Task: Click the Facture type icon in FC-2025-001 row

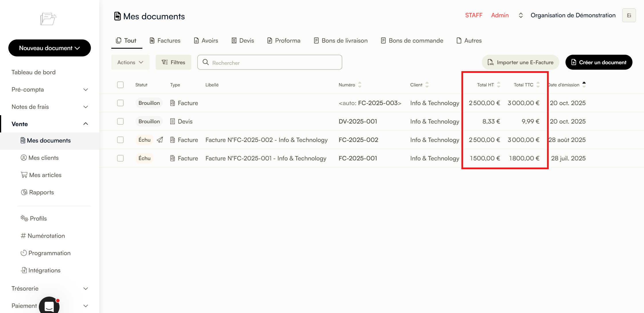Action: click(173, 158)
